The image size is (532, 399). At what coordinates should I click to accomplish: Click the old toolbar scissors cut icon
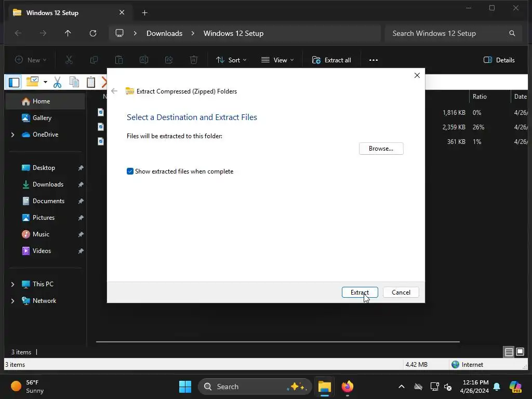57,82
